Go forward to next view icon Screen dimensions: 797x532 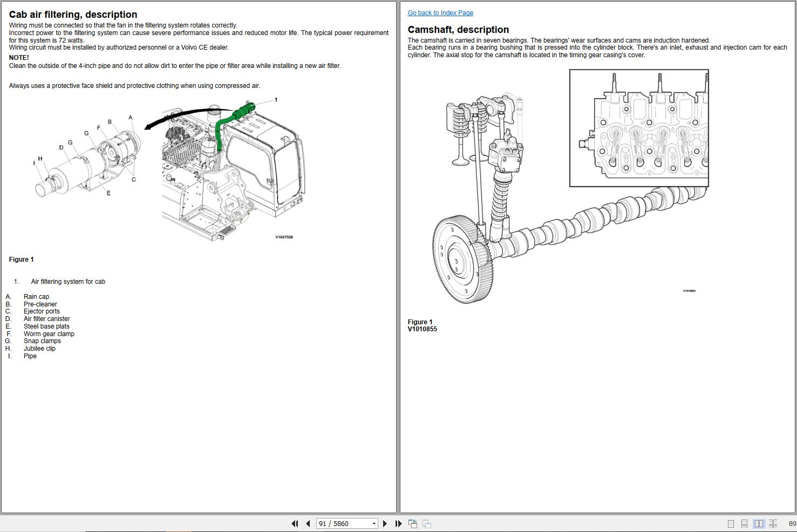[427, 523]
